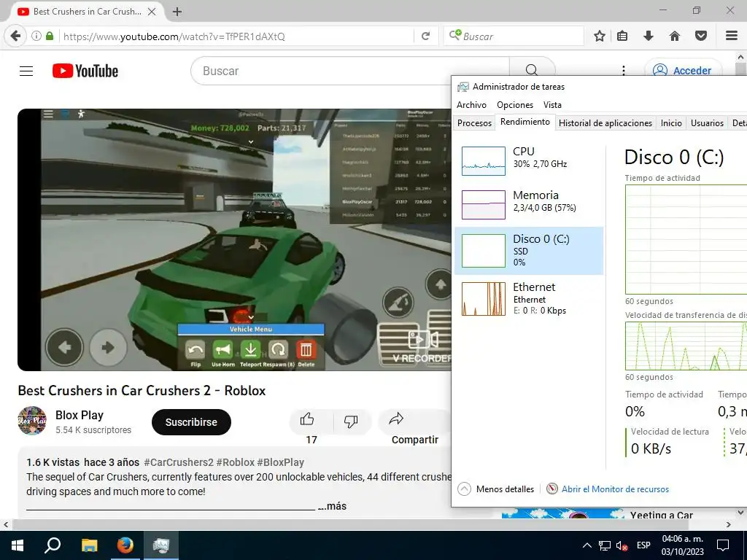Click the YouTube search magnifier button
The height and width of the screenshot is (560, 747).
tap(532, 71)
